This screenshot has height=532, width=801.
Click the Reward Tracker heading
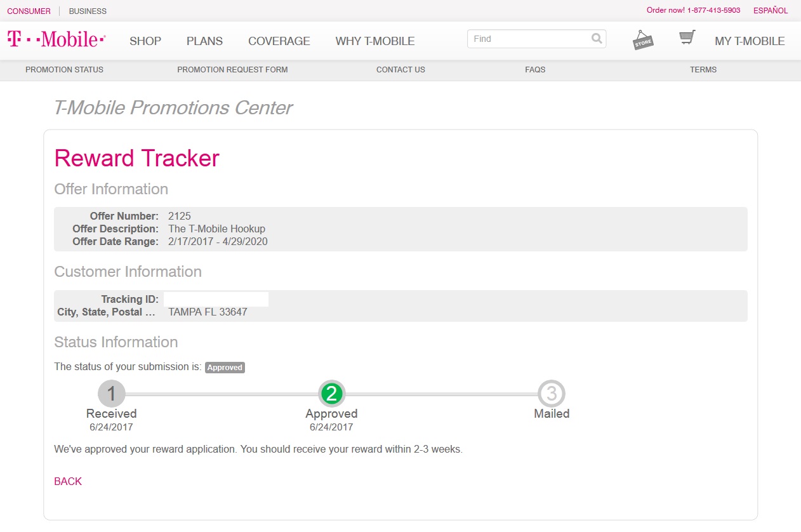point(136,158)
